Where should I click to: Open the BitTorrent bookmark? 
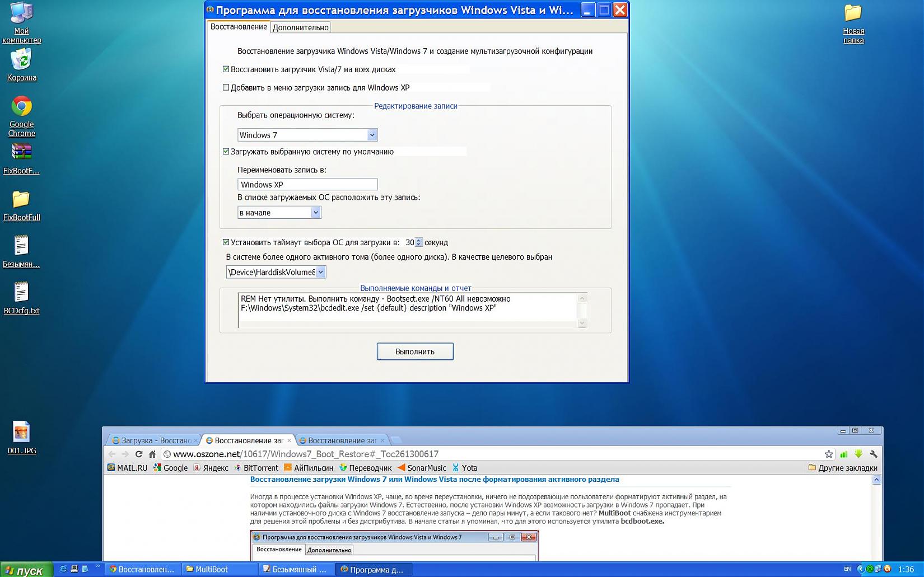[x=256, y=468]
